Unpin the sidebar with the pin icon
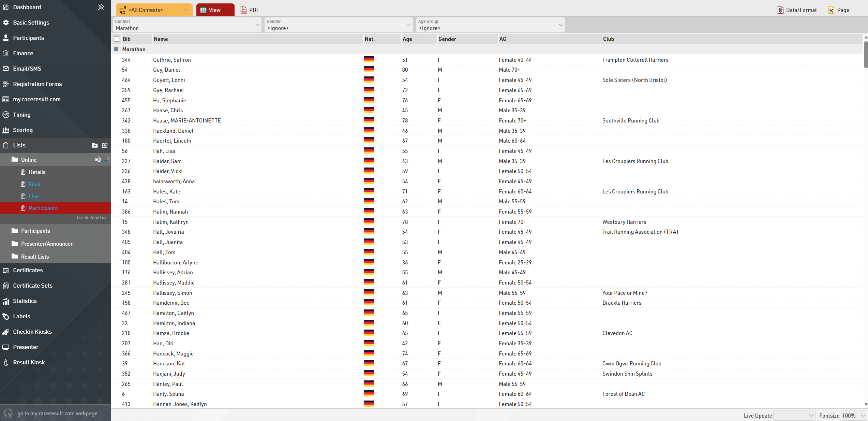Viewport: 868px width, 421px height. [x=101, y=7]
